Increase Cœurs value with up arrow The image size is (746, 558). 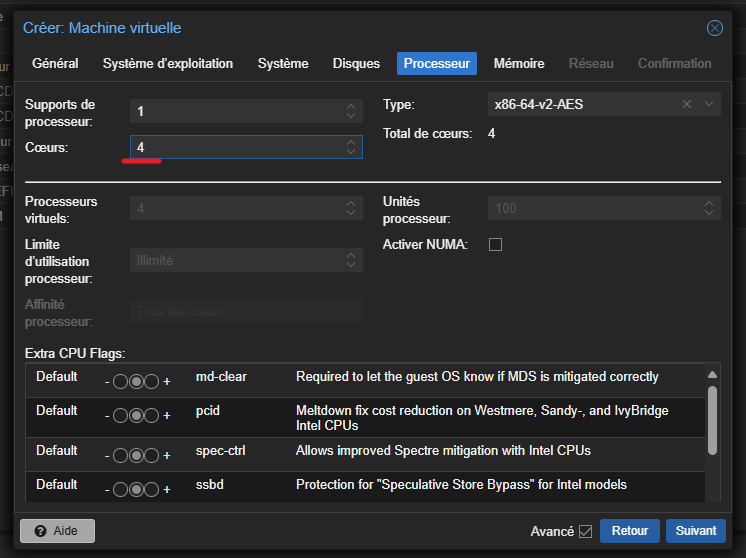[x=351, y=142]
